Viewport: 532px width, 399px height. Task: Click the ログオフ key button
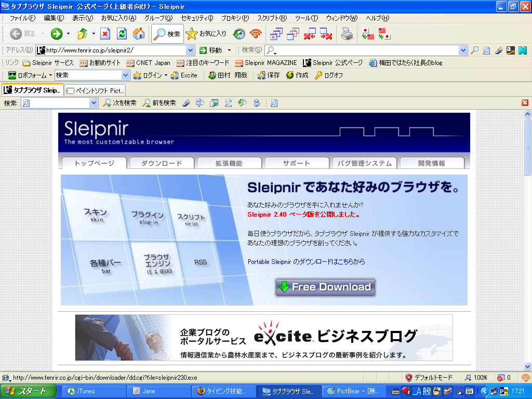(329, 75)
